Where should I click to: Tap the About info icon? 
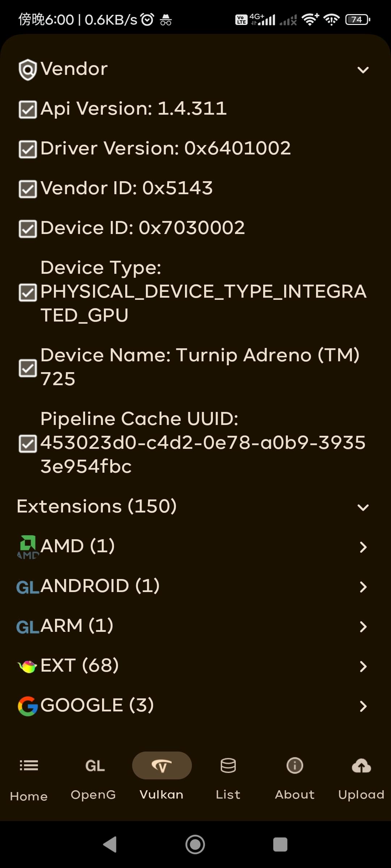coord(295,765)
